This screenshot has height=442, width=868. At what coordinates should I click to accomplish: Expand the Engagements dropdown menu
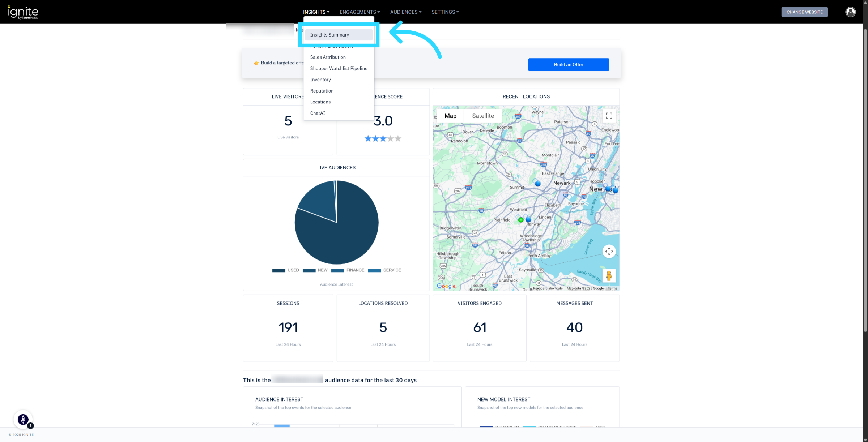pos(359,12)
